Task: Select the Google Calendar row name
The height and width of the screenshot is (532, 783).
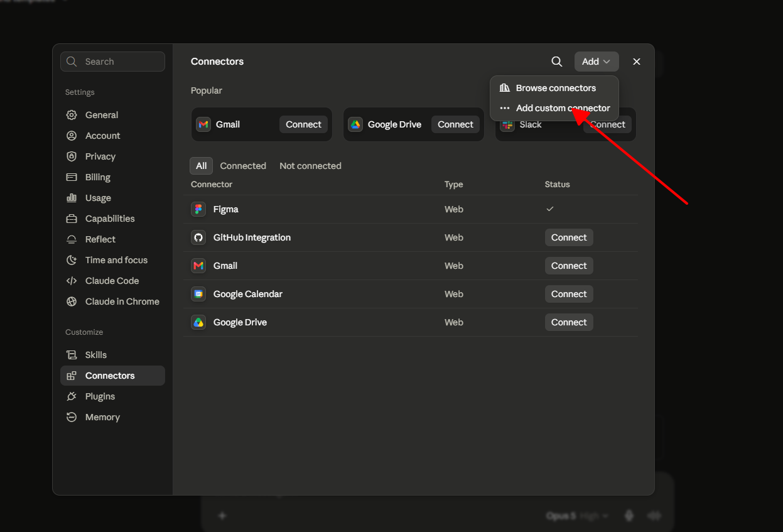Action: pyautogui.click(x=248, y=294)
